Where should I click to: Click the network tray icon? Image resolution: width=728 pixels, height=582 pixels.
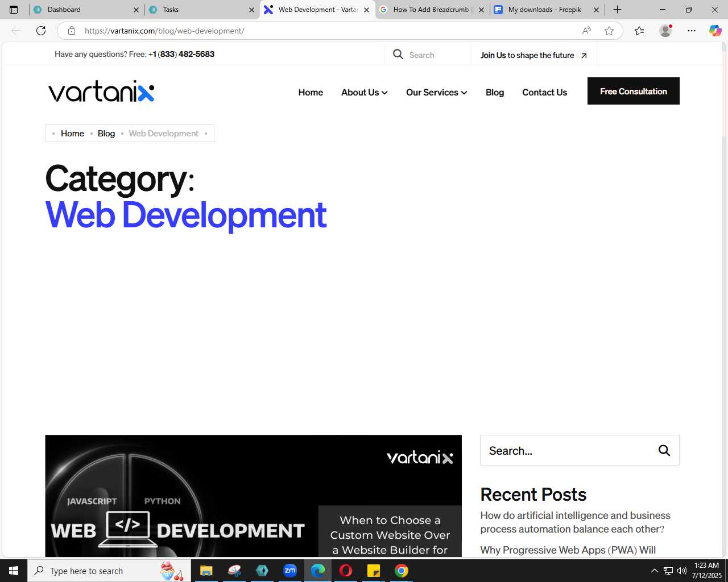668,571
